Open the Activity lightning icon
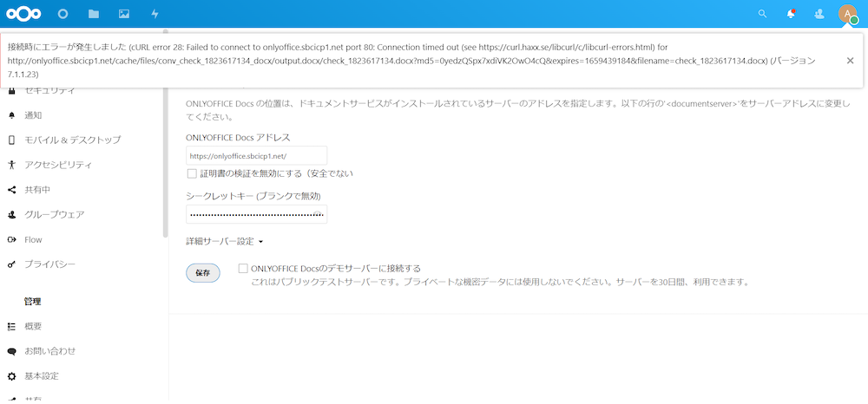The width and height of the screenshot is (868, 404). [155, 14]
